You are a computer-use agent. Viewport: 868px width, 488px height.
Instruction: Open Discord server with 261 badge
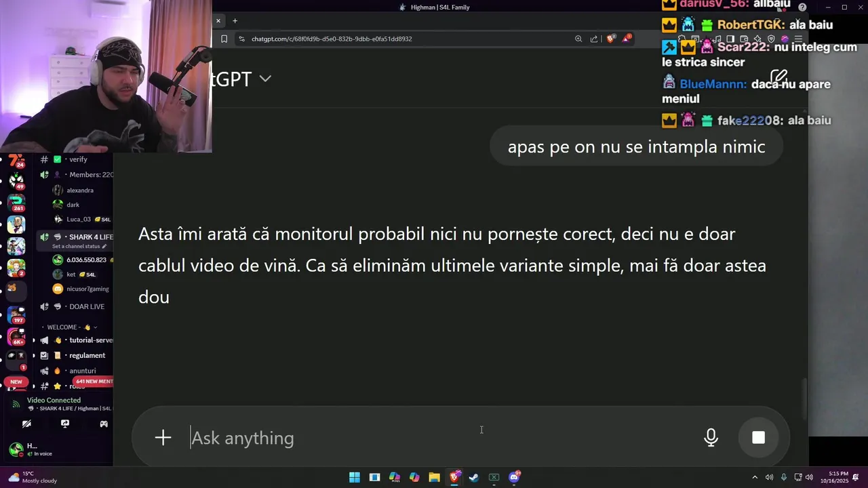click(16, 202)
